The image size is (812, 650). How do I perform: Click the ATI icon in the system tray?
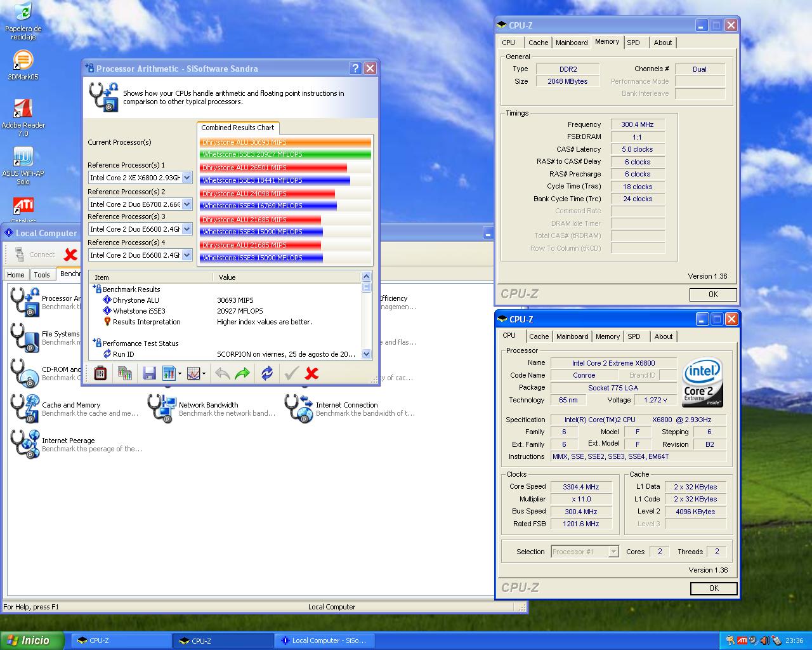tap(742, 640)
